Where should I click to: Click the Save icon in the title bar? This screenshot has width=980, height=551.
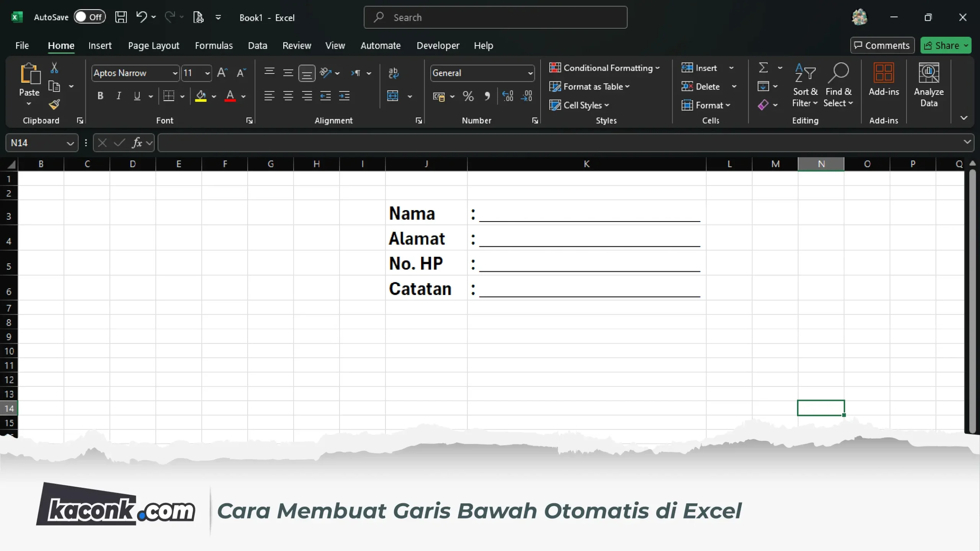click(121, 17)
